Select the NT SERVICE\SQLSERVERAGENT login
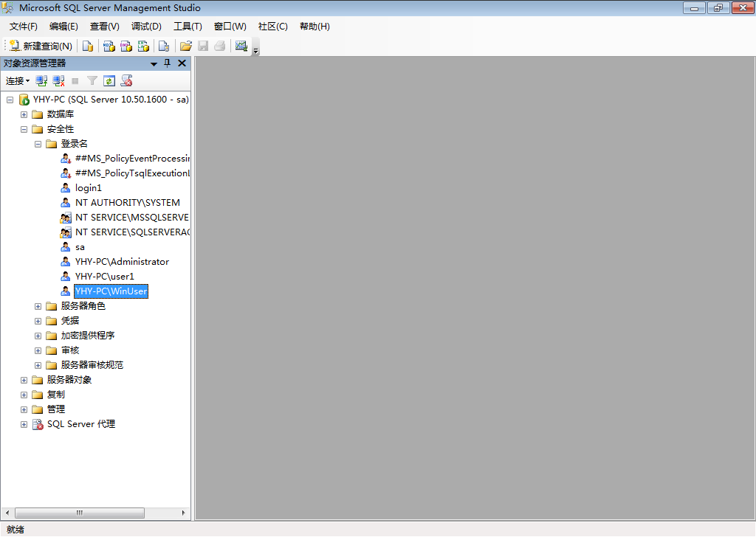Image resolution: width=756 pixels, height=537 pixels. click(x=132, y=232)
